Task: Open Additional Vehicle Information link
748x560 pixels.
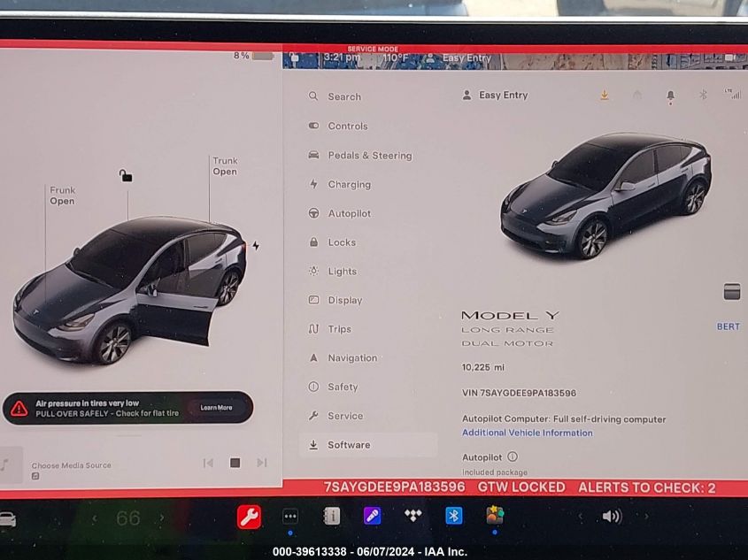Action: [527, 433]
